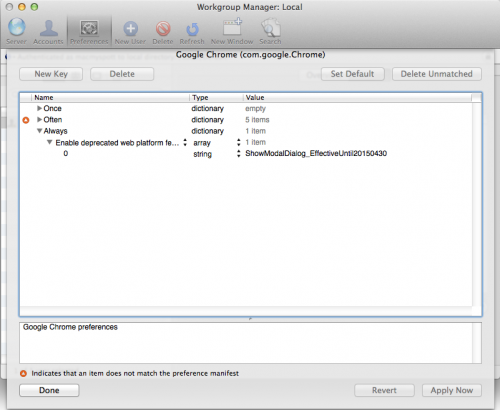Screen dimensions: 500x410
Task: Click the '5 items' value for Often
Action: click(x=257, y=120)
